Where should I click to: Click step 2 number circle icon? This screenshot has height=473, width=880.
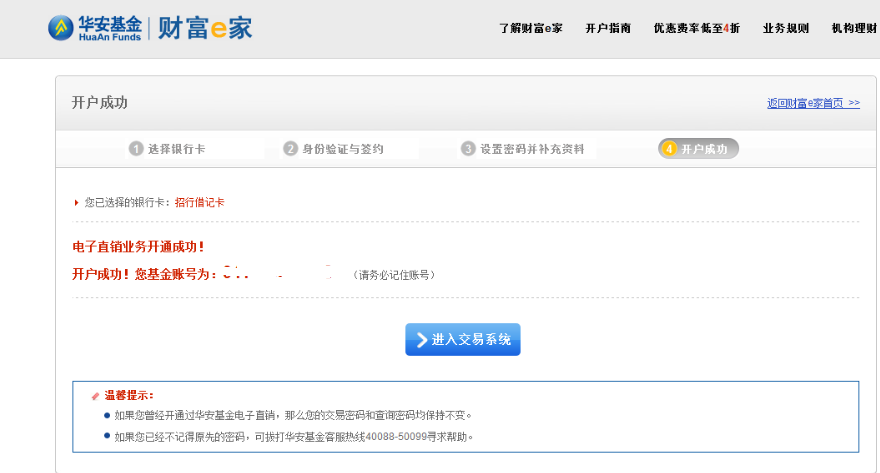(x=291, y=149)
